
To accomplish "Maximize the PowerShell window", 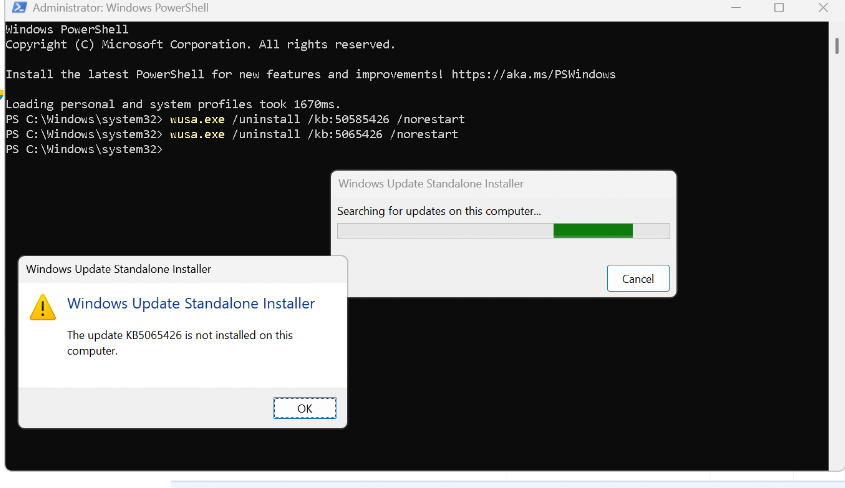I will [779, 8].
